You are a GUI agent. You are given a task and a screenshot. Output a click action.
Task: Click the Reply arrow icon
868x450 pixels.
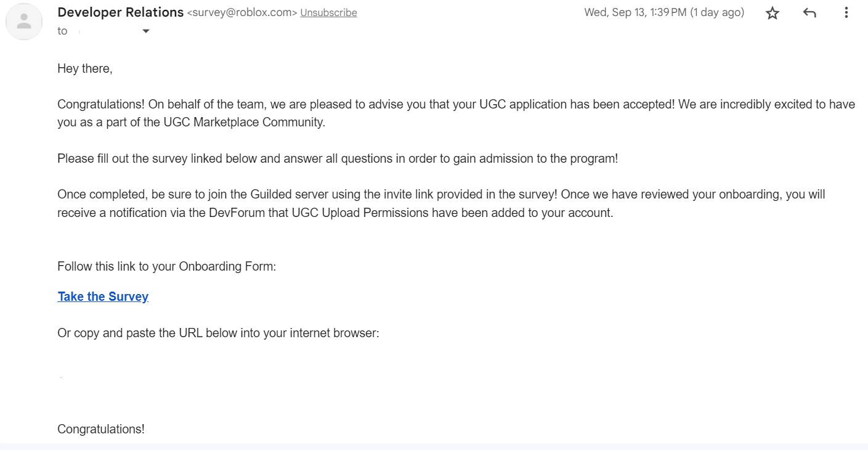pyautogui.click(x=809, y=13)
